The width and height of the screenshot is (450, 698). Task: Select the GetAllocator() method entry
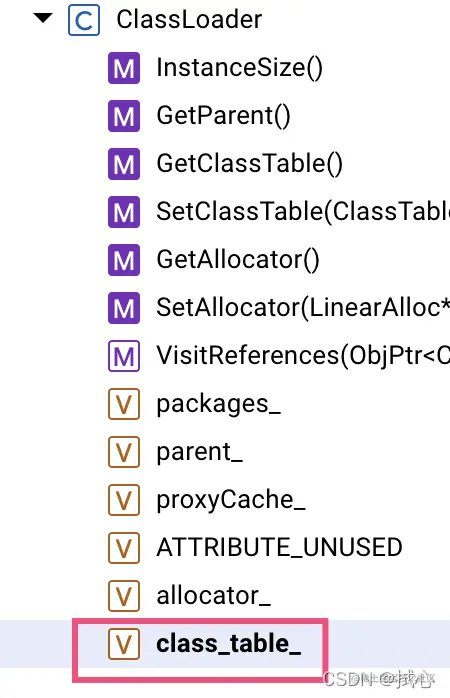[238, 260]
